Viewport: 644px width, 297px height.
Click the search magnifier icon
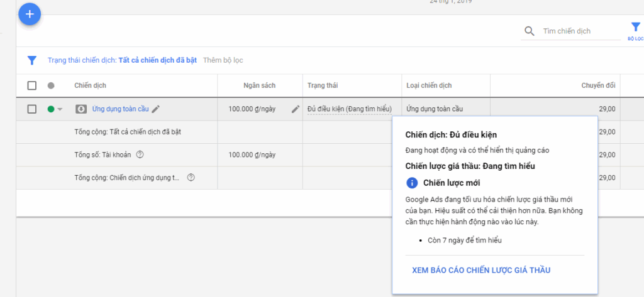click(530, 31)
